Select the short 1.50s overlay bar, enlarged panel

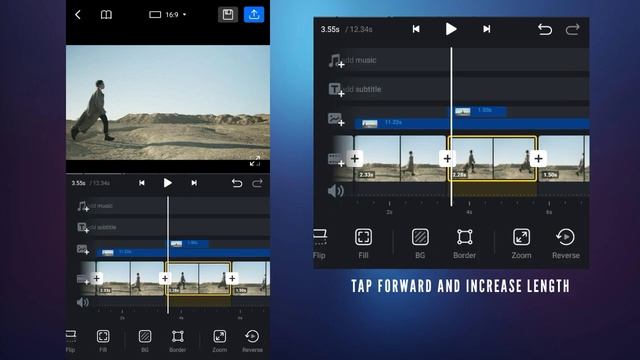479,111
